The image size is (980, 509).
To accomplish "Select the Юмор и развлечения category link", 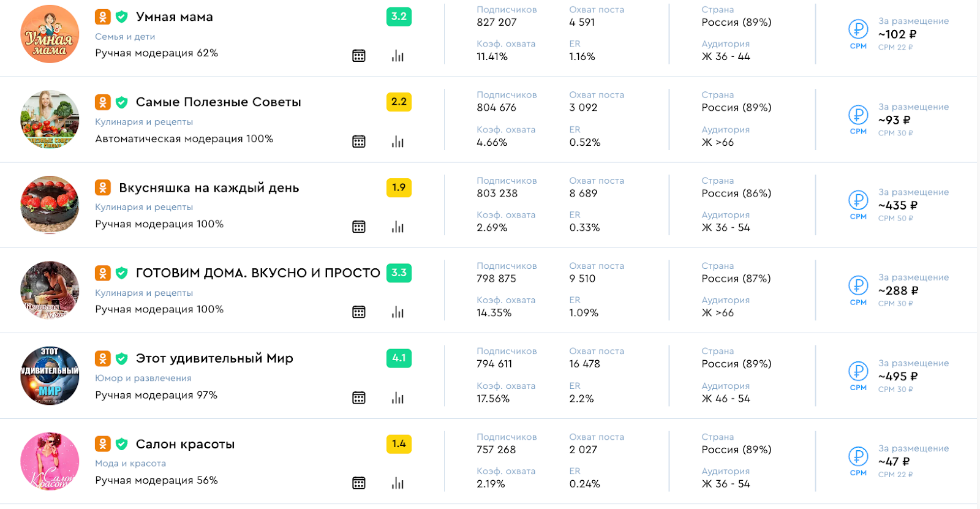I will (143, 378).
